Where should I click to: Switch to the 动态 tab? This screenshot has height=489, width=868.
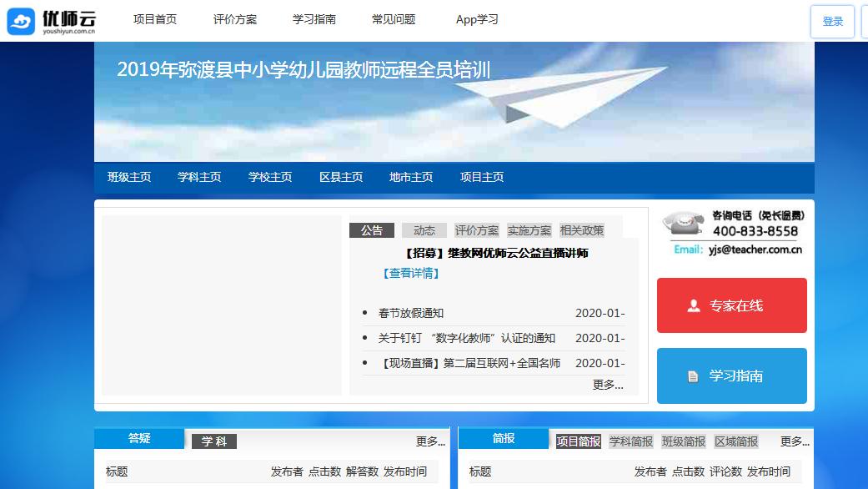tap(424, 230)
